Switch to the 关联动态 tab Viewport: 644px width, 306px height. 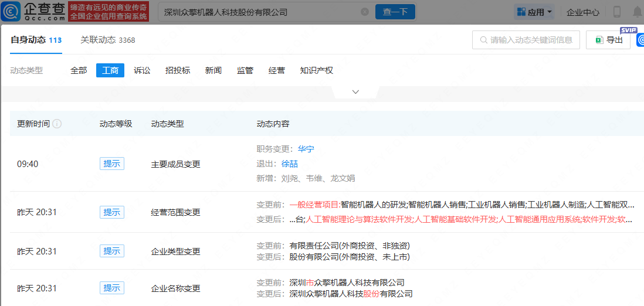click(x=107, y=40)
